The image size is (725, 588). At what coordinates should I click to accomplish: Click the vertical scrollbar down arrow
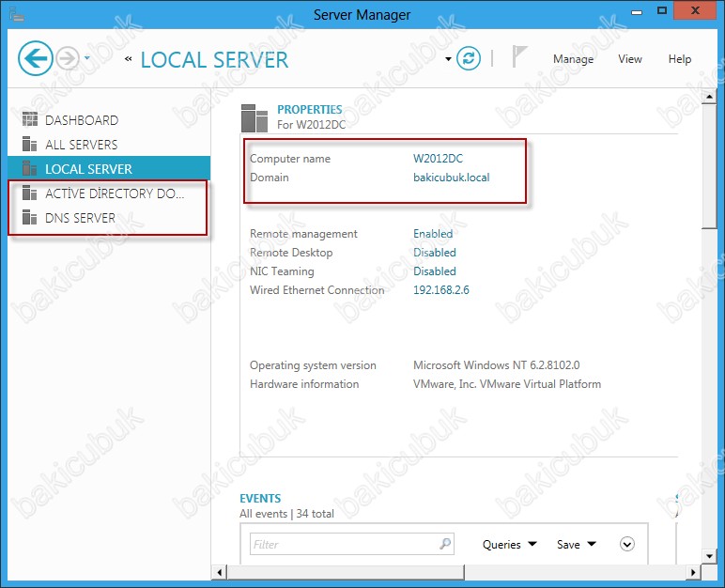point(709,556)
